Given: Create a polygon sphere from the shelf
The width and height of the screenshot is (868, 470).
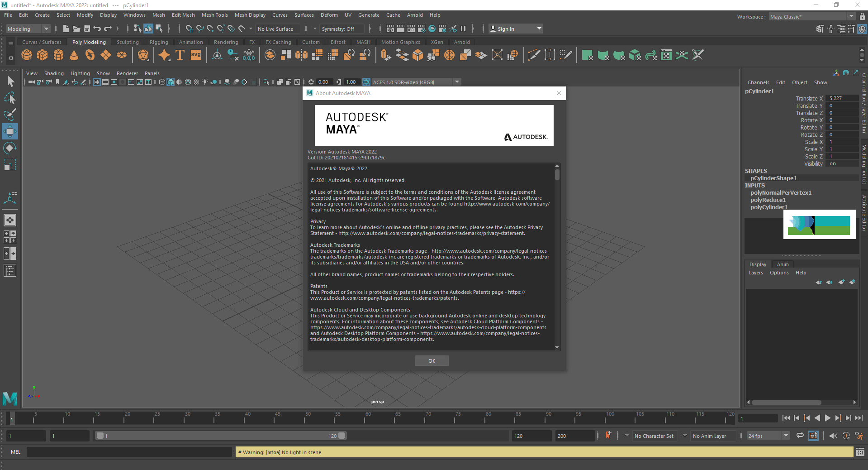Looking at the screenshot, I should [x=27, y=55].
